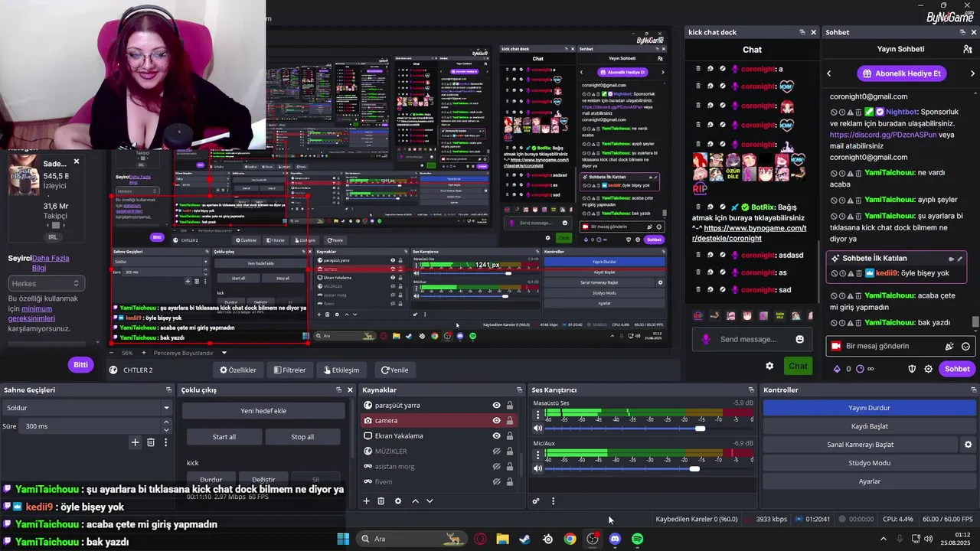The height and width of the screenshot is (551, 980).
Task: Unlock the camera source
Action: (510, 421)
